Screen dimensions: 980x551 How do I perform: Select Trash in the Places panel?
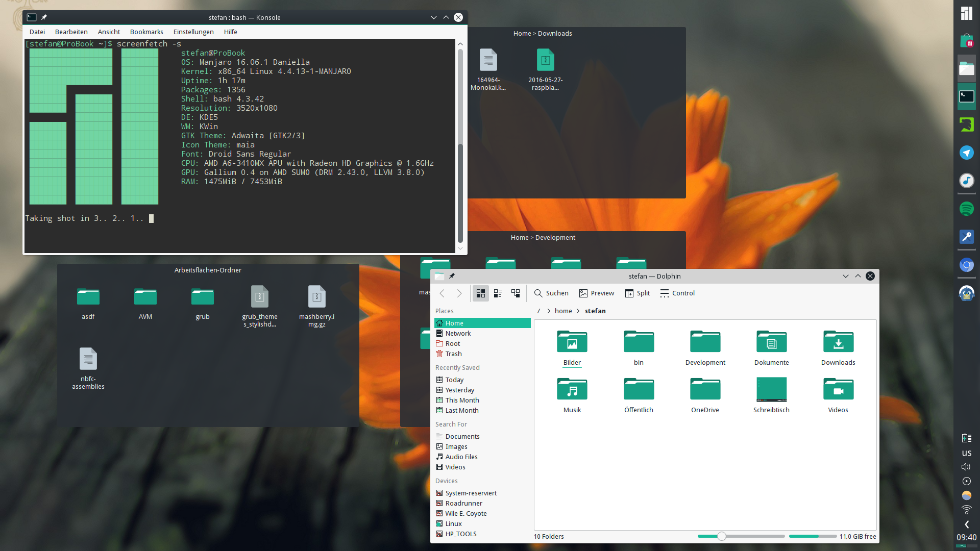point(453,354)
